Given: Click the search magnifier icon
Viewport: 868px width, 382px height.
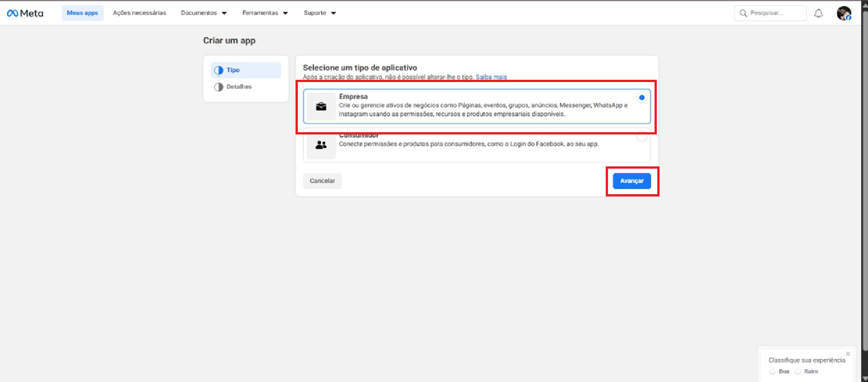Looking at the screenshot, I should click(743, 13).
